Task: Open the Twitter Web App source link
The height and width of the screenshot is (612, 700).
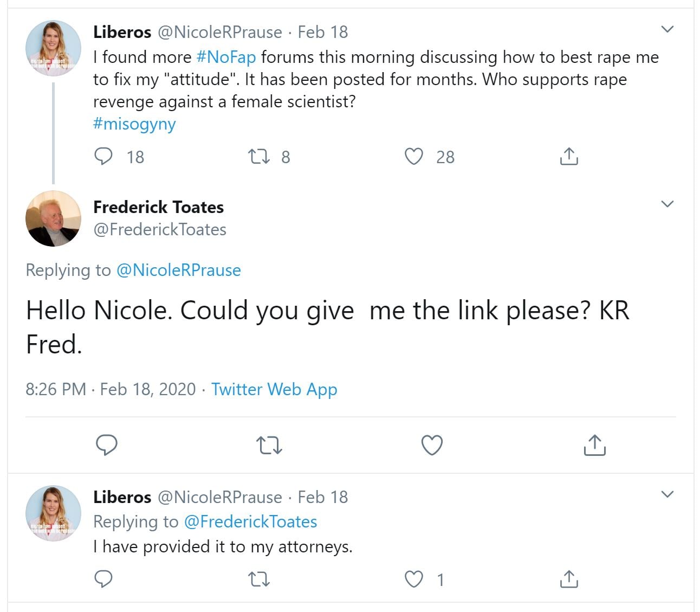Action: pyautogui.click(x=274, y=389)
